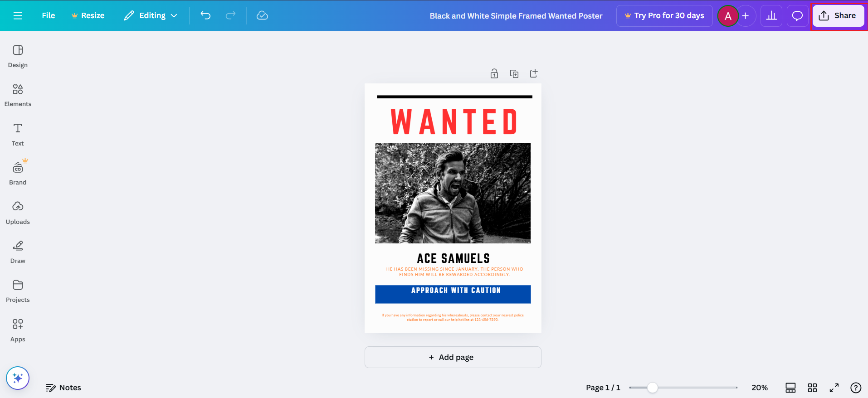Click the Add page button

pos(453,357)
